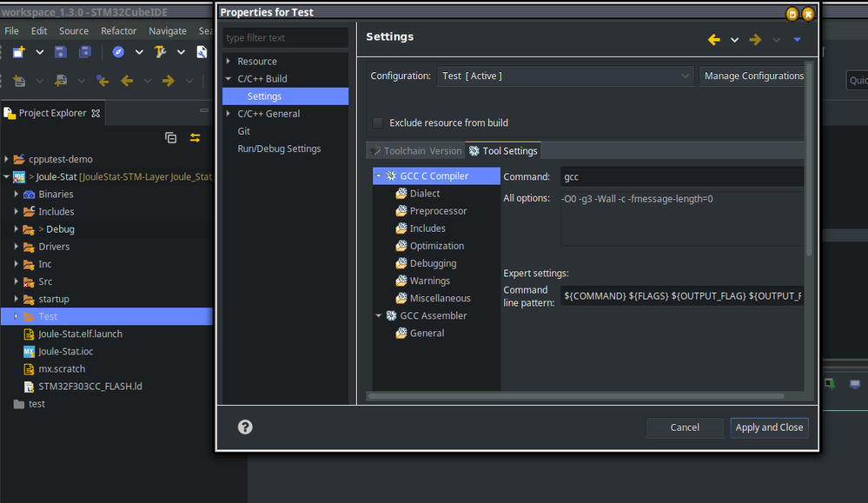This screenshot has width=868, height=503.
Task: Click Apply and Close button
Action: [769, 427]
